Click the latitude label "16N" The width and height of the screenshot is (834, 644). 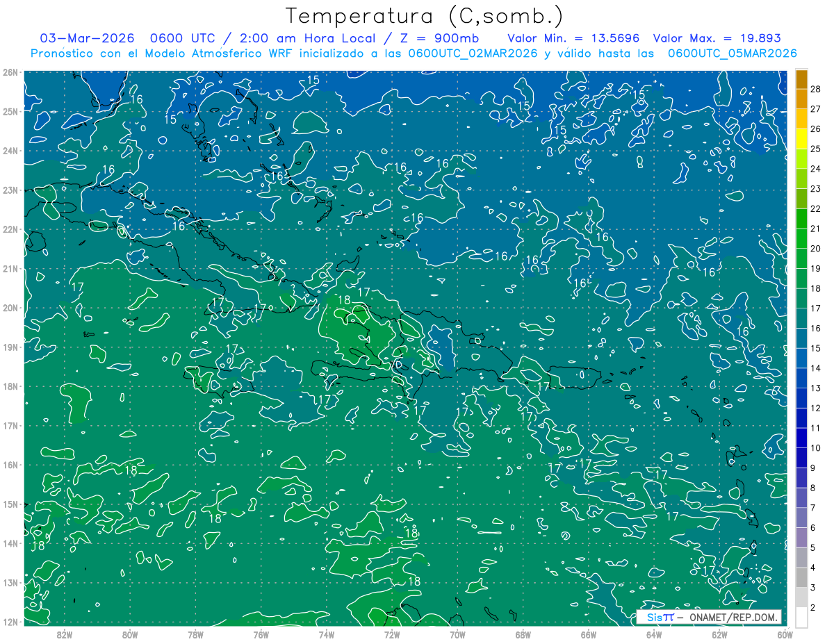10,465
